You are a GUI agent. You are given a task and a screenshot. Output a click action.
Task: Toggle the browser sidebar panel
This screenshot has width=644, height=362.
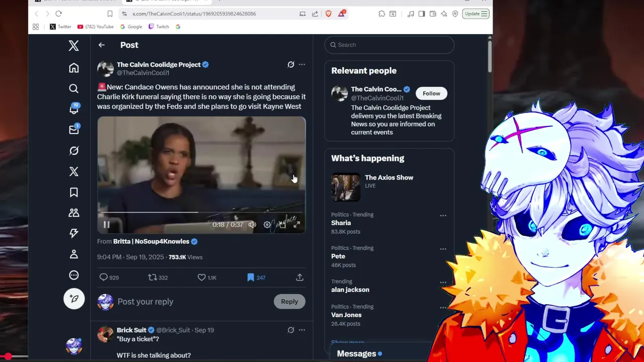click(422, 14)
